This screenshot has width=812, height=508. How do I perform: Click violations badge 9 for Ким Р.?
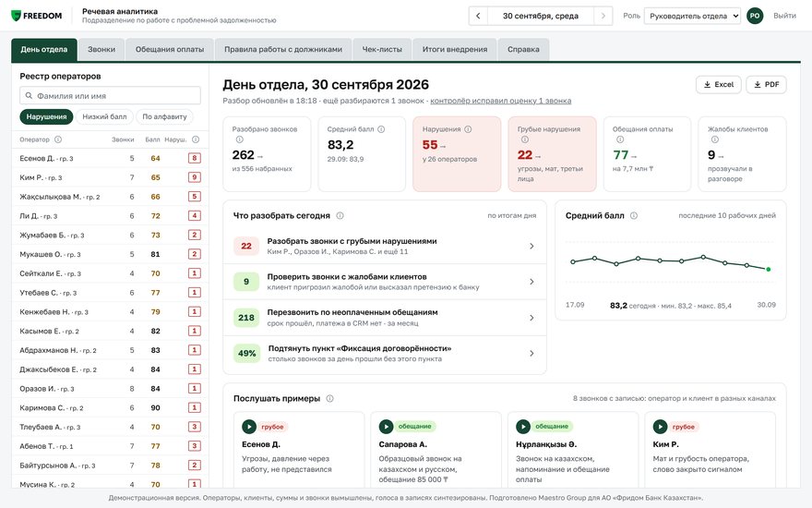(x=194, y=177)
